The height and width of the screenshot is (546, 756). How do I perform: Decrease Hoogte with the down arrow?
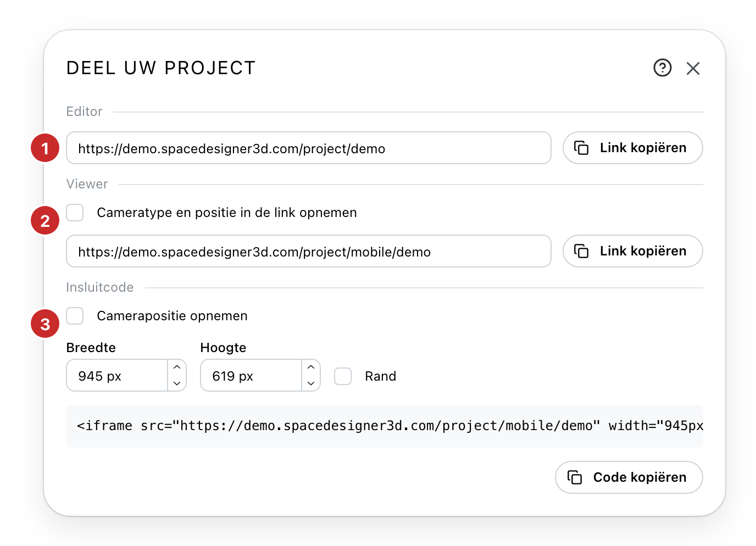click(x=311, y=383)
